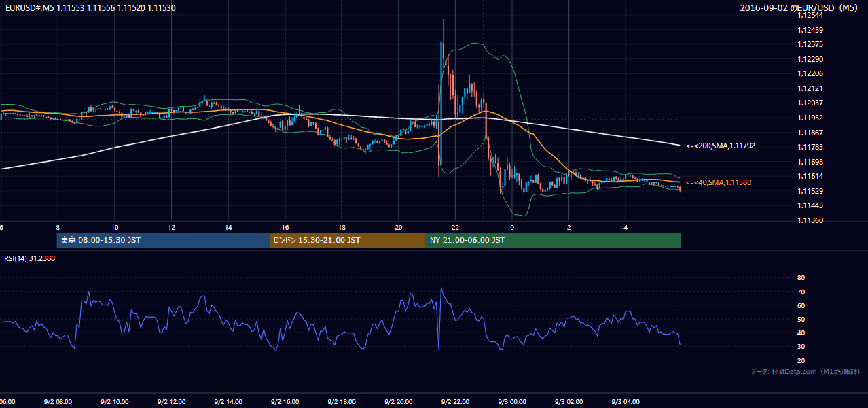
Task: Click the 1.11952 price axis label
Action: 811,118
